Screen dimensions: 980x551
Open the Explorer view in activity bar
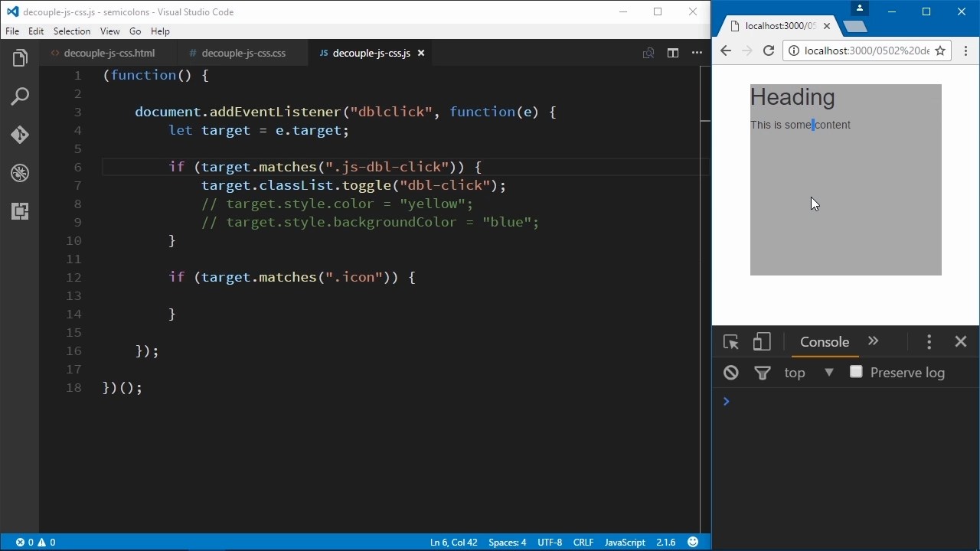20,59
